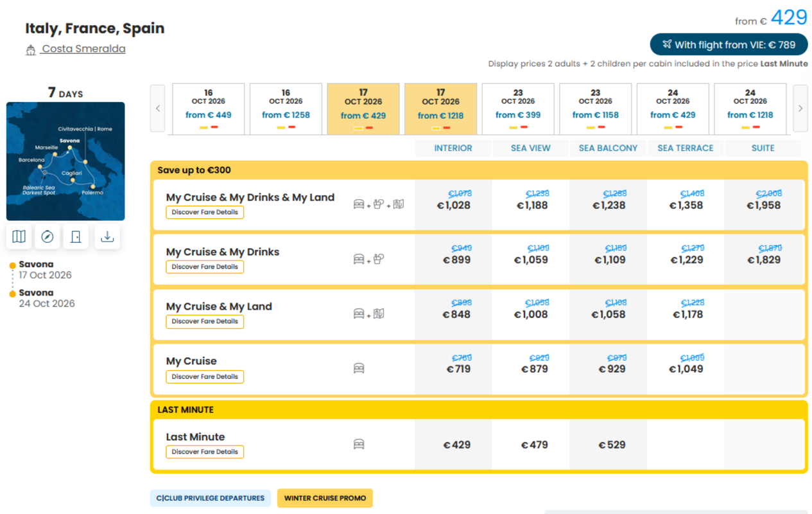The image size is (812, 514).
Task: Click the fare icons in My Cruise & My Drinks row
Action: pyautogui.click(x=369, y=259)
